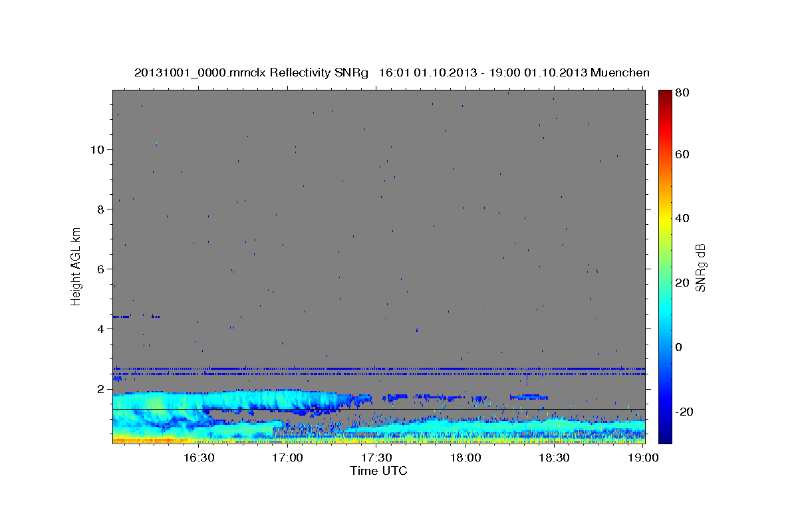Click the 18:30 time tick label
The image size is (798, 532).
pos(554,458)
